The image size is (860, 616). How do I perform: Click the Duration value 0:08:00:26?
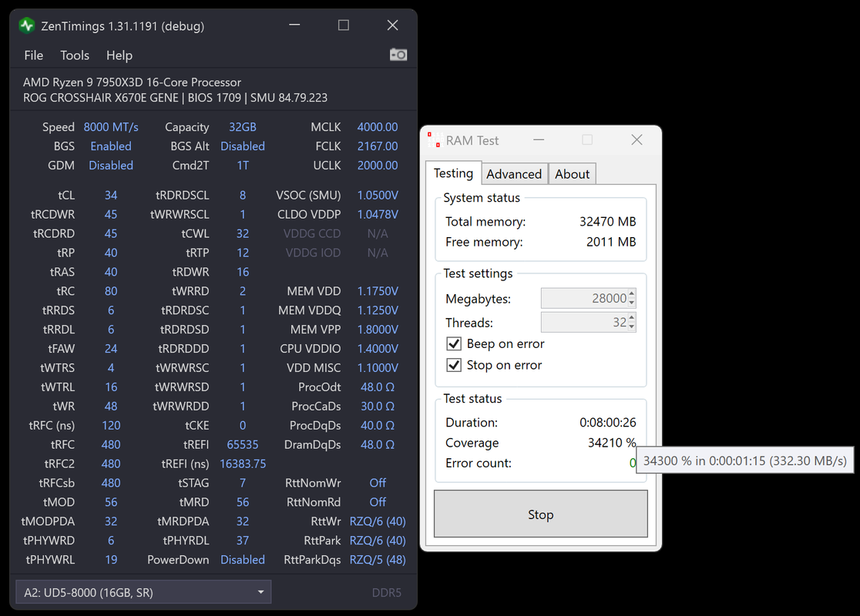pos(608,423)
